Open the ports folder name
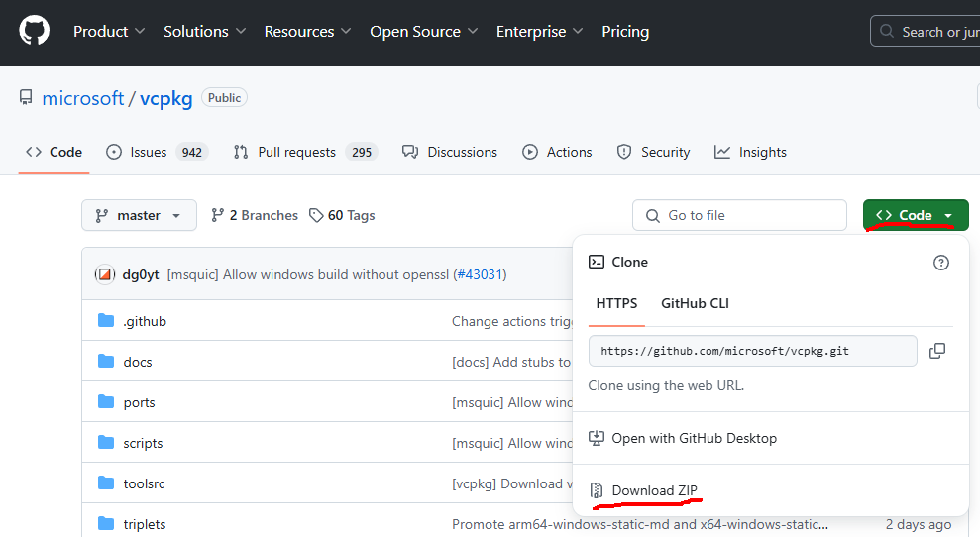Screen dimensions: 980x537 tap(140, 402)
